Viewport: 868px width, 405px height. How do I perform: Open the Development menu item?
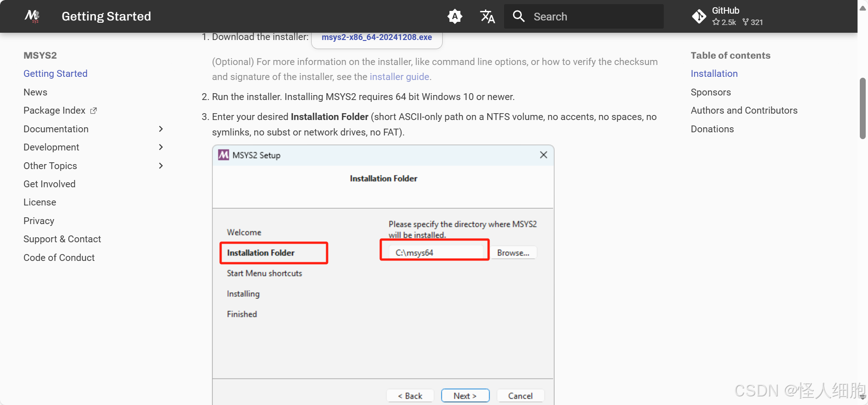(51, 147)
